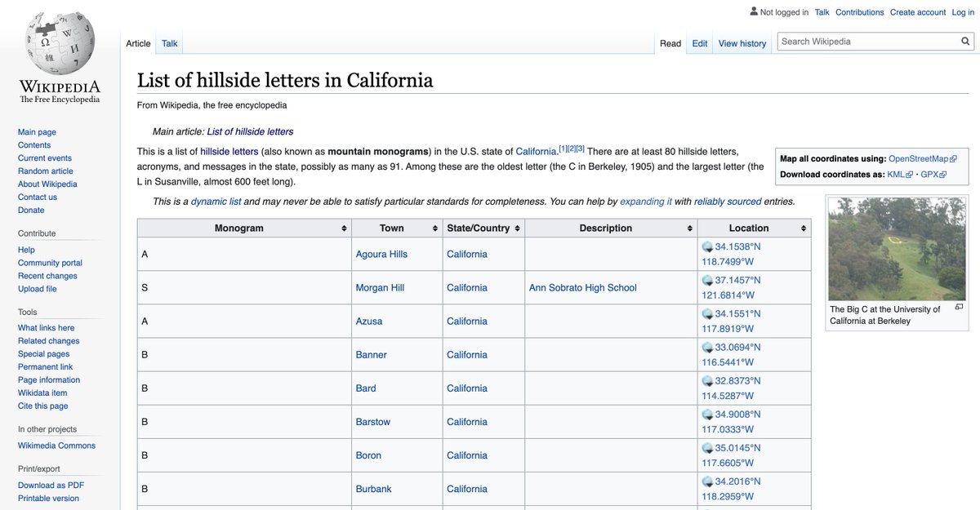Click the search magnifier icon

[965, 42]
